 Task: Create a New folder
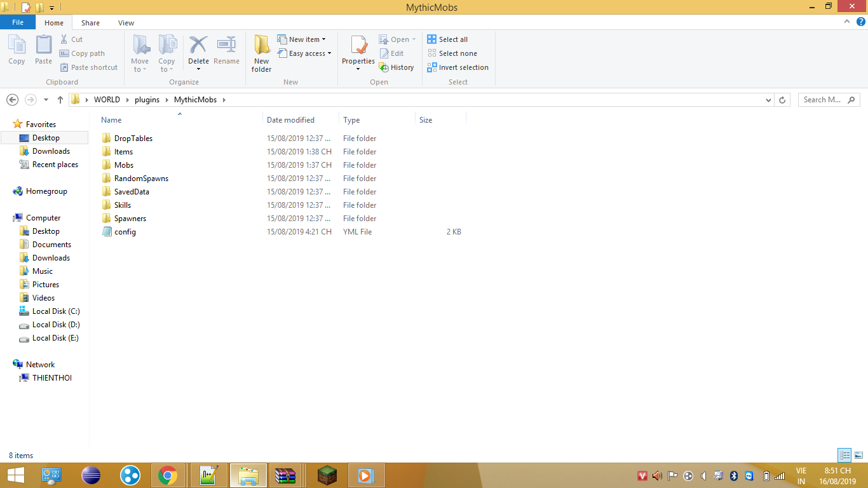(261, 53)
